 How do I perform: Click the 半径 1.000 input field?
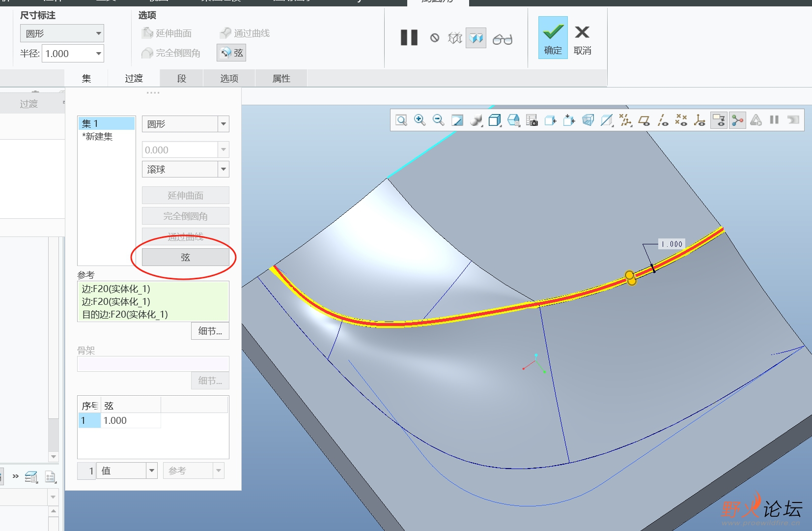click(68, 54)
